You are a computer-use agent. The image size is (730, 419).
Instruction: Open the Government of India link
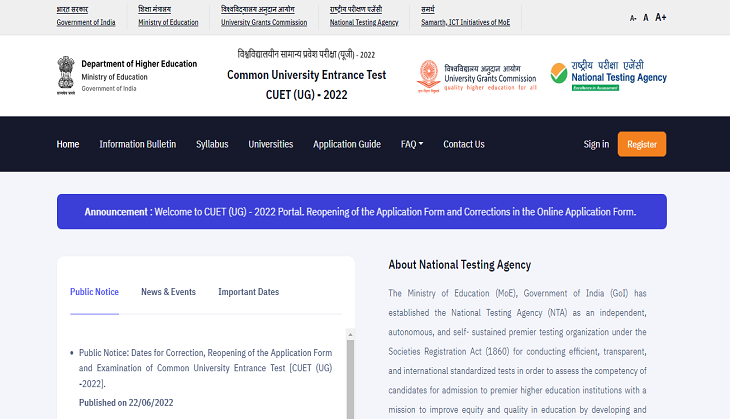[x=86, y=22]
